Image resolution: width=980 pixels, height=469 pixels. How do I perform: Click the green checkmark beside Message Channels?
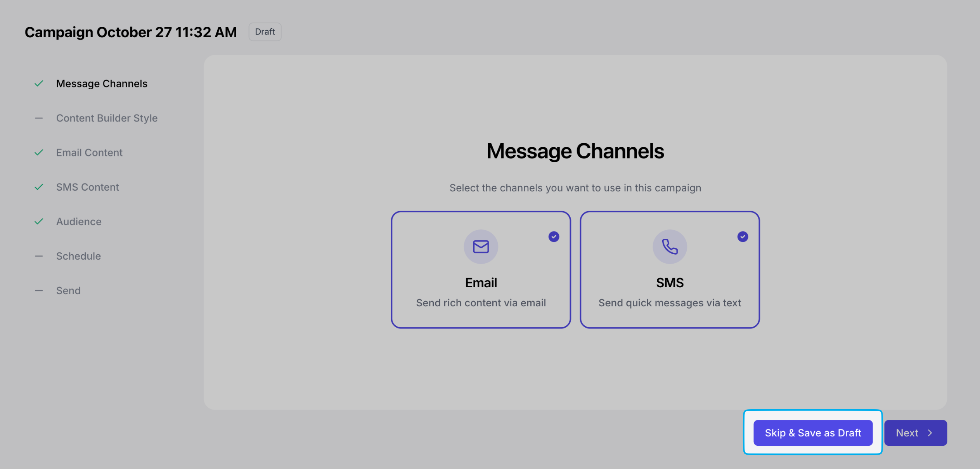[39, 83]
